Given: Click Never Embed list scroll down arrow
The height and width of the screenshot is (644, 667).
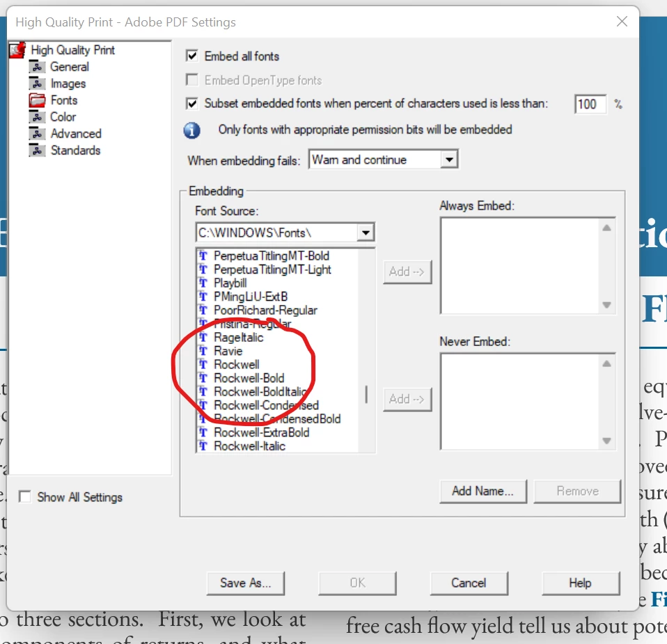Looking at the screenshot, I should (x=607, y=441).
